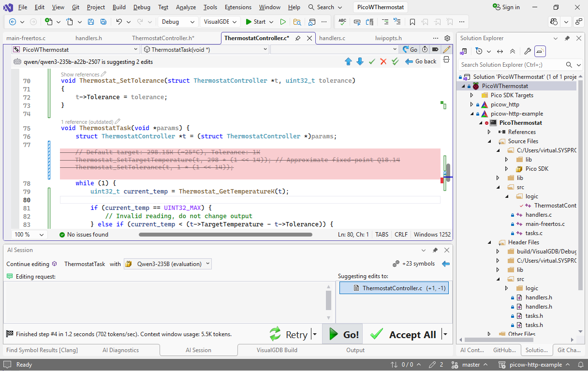Reject the current edit with the red X

point(383,61)
